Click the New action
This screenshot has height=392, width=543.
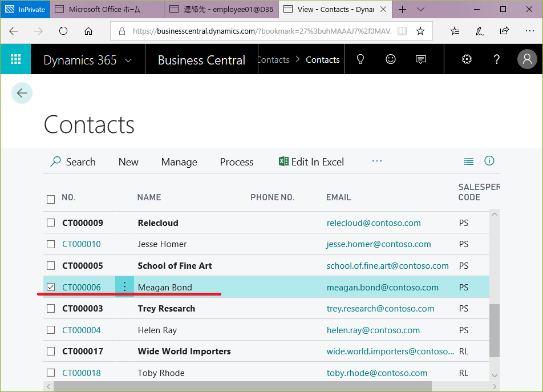(128, 161)
